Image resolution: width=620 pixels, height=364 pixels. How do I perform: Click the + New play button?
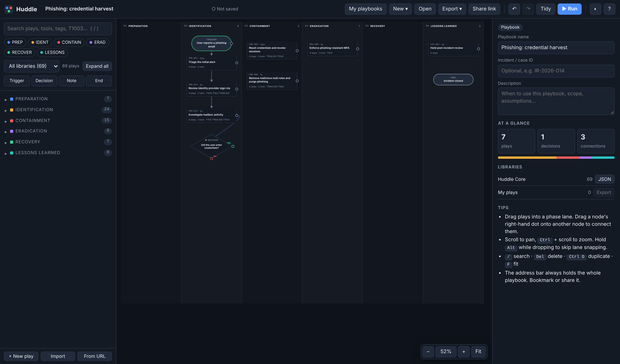click(21, 356)
